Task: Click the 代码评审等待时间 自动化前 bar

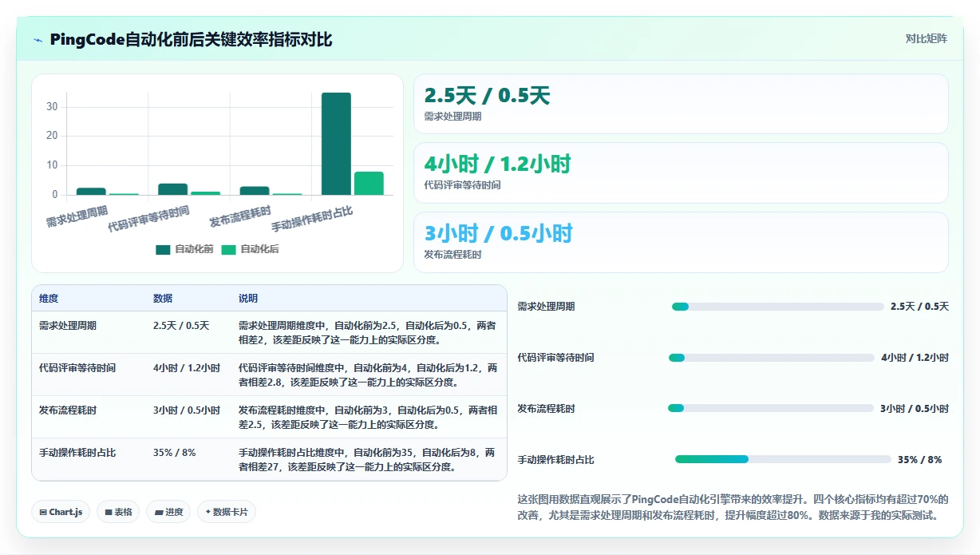Action: tap(172, 189)
